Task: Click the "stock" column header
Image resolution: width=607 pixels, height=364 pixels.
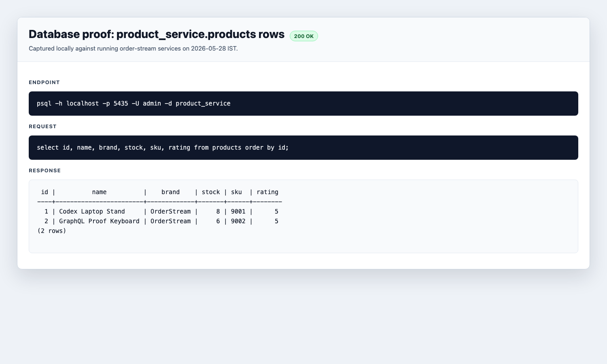Action: coord(211,192)
